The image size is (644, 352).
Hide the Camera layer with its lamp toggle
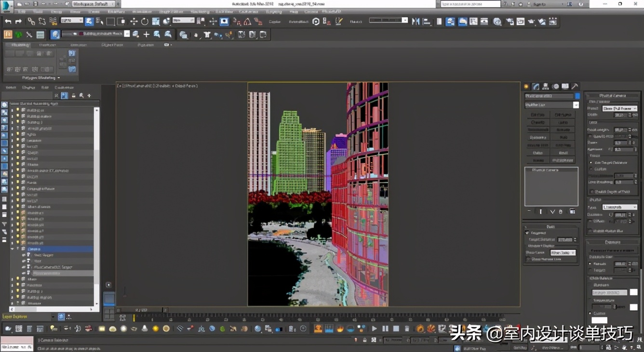coord(18,249)
